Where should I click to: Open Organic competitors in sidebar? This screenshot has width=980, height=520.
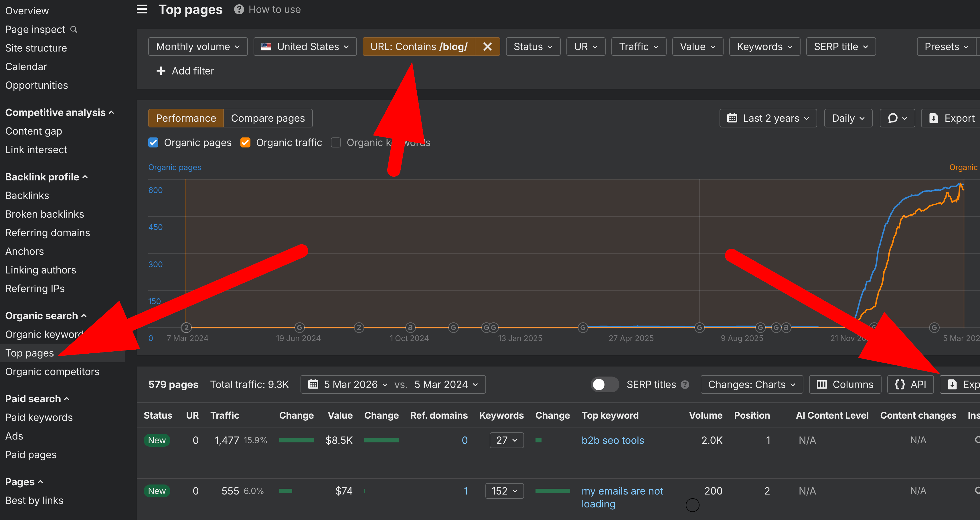point(52,372)
